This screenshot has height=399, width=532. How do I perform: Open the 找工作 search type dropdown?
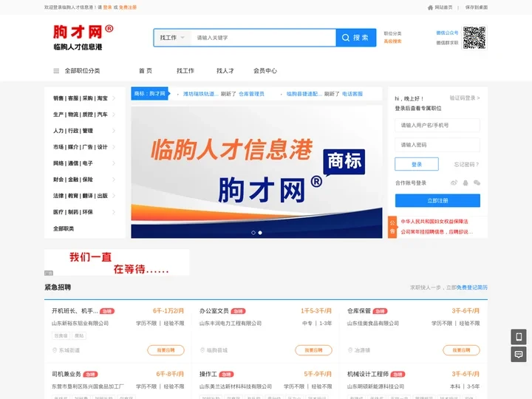(172, 38)
